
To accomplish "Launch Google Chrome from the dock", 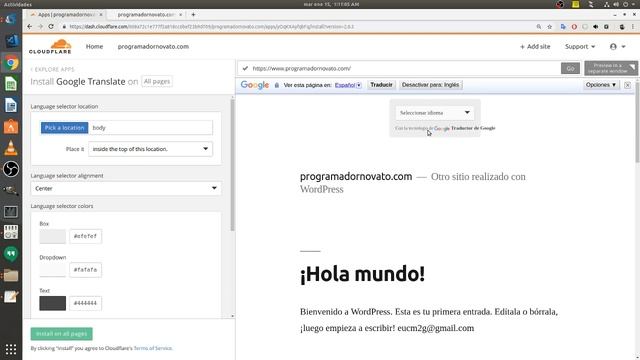I will [x=11, y=63].
